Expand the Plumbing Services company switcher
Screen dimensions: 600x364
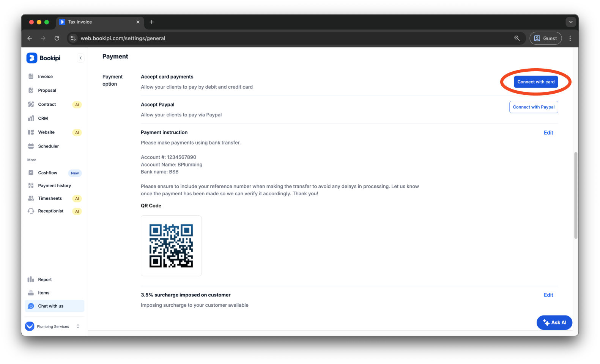[x=78, y=326]
